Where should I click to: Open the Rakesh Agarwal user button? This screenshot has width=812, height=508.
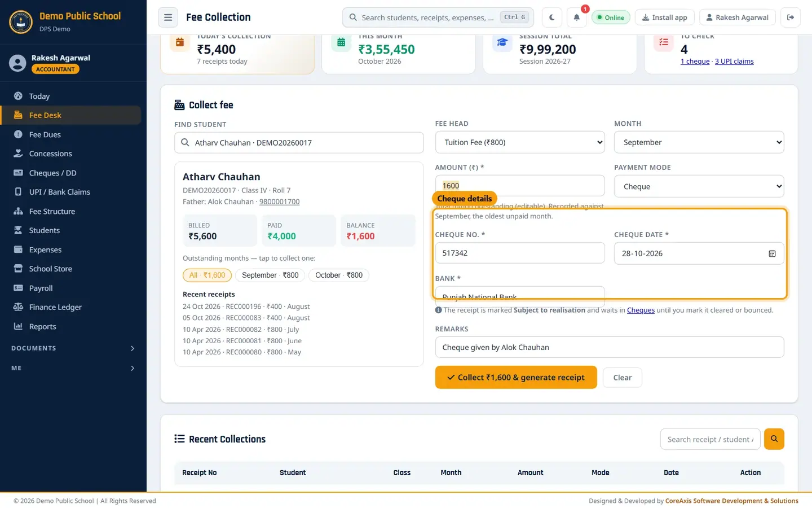[x=738, y=17]
